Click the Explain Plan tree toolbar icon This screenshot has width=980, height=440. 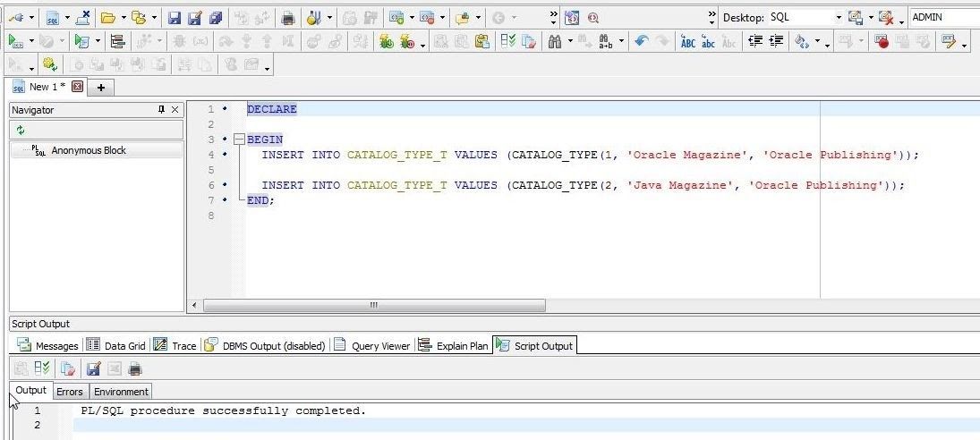tap(117, 41)
